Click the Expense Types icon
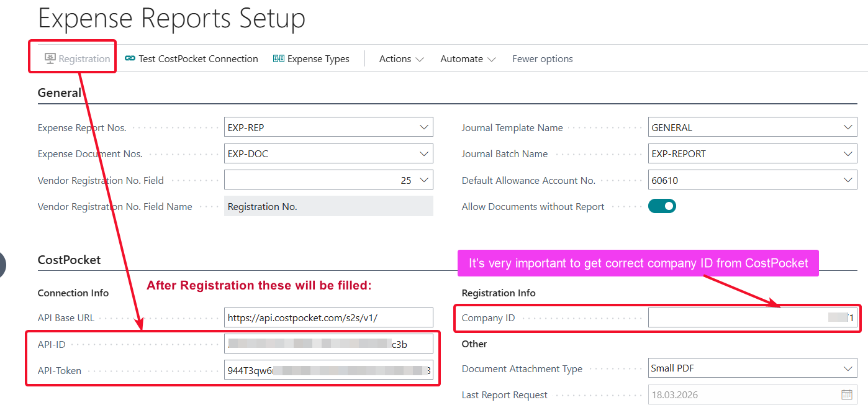The width and height of the screenshot is (868, 415). tap(279, 58)
